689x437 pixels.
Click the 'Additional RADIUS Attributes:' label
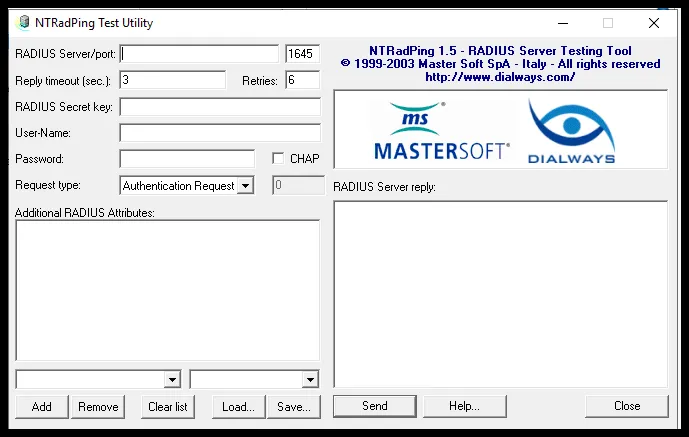point(85,213)
